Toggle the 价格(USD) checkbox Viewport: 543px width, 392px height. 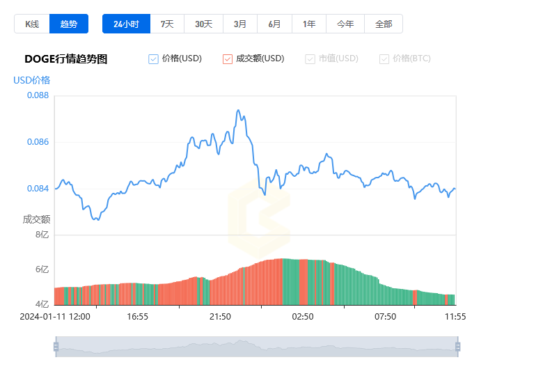coord(154,59)
